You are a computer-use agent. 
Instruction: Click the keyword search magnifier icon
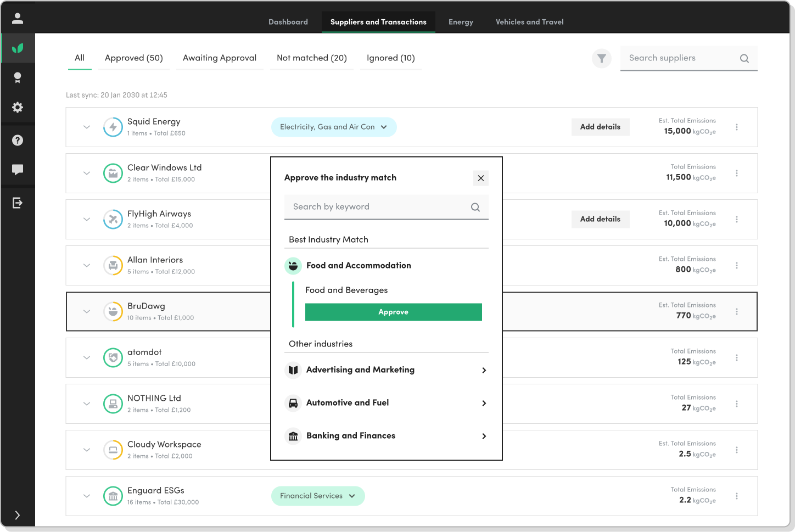[x=475, y=207]
